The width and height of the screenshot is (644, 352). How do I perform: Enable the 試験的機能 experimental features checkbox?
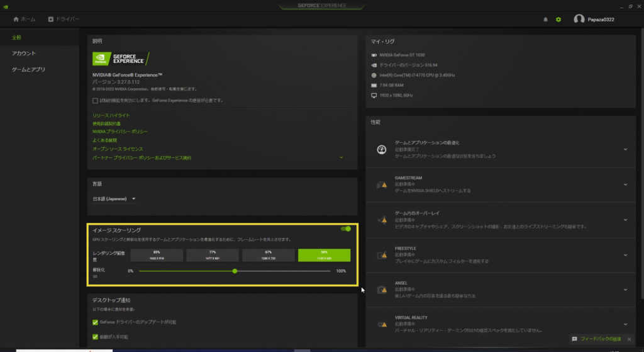pyautogui.click(x=95, y=100)
